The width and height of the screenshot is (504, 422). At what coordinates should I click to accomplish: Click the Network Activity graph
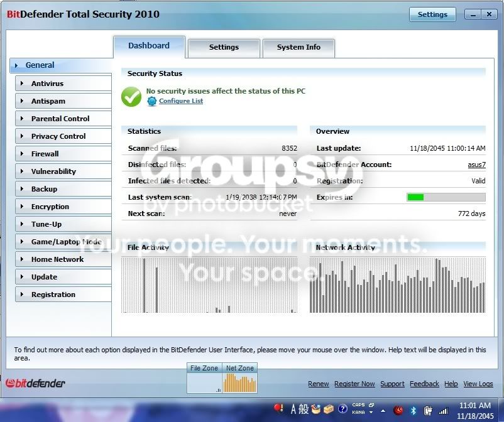398,285
